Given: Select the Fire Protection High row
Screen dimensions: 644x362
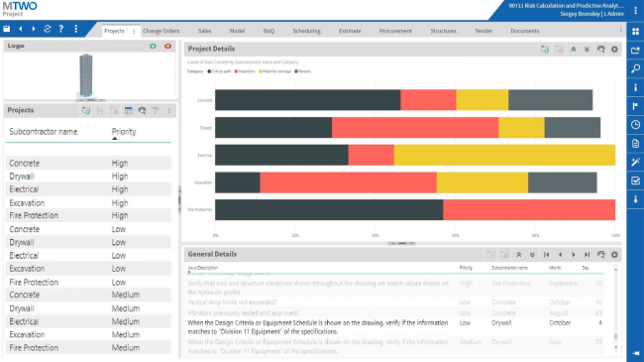Looking at the screenshot, I should 88,215.
